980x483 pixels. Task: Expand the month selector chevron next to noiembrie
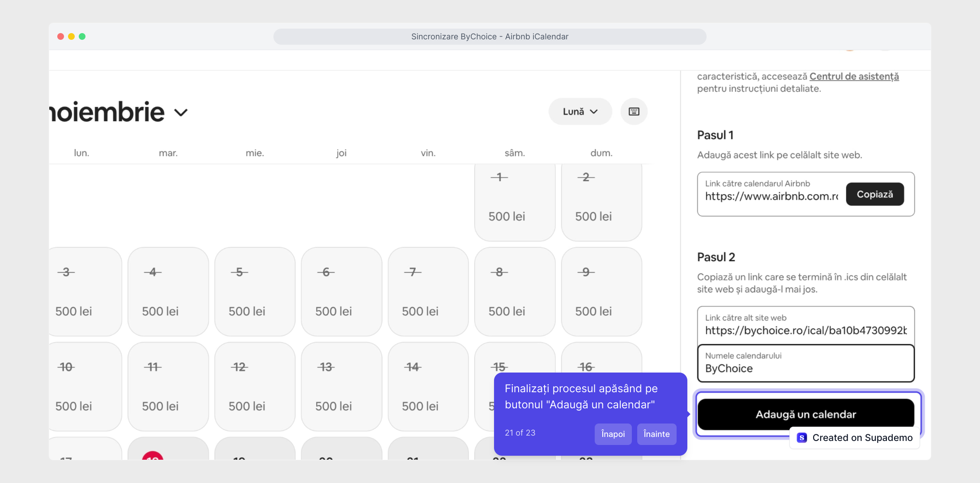tap(181, 112)
